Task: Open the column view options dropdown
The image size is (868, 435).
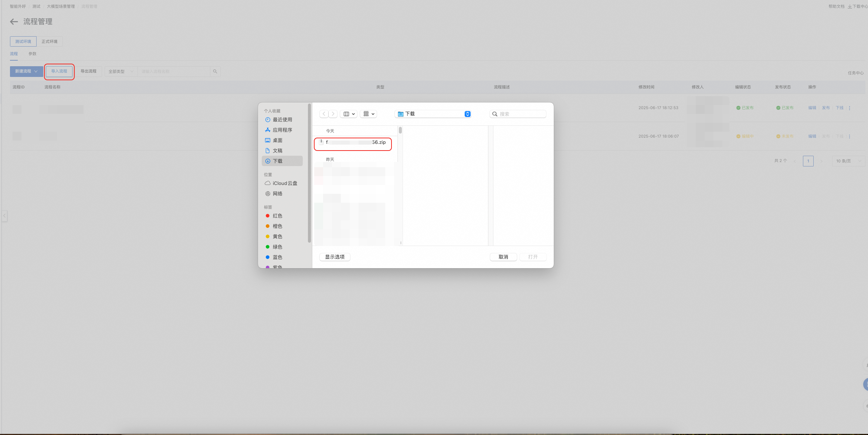Action: click(x=349, y=114)
